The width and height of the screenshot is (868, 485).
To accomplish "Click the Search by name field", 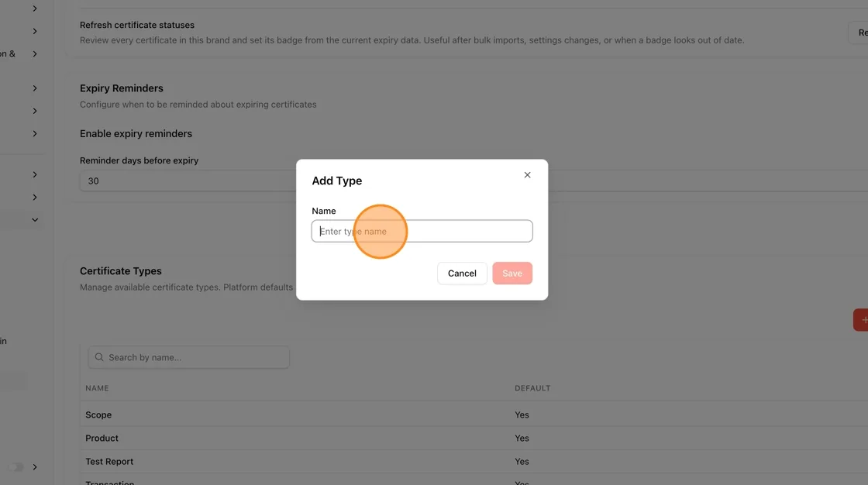I will 188,357.
